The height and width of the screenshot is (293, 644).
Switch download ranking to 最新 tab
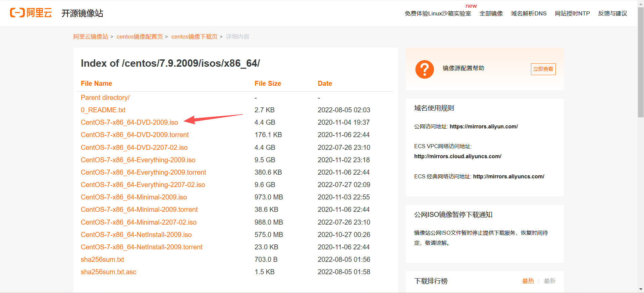(x=550, y=281)
